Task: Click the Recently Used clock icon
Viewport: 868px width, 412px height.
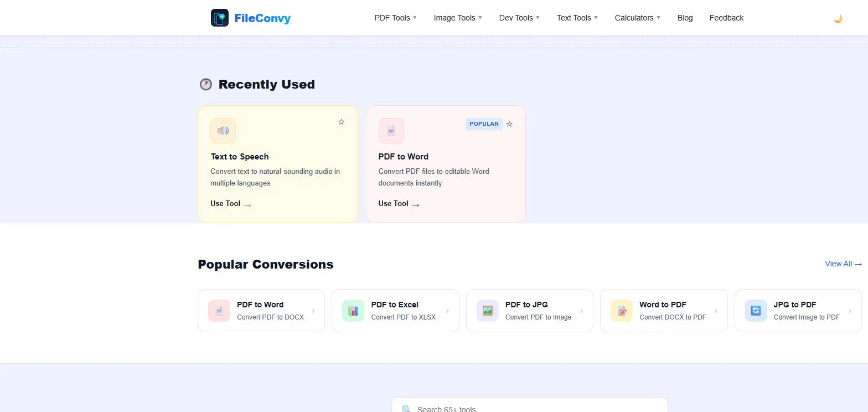Action: 206,84
